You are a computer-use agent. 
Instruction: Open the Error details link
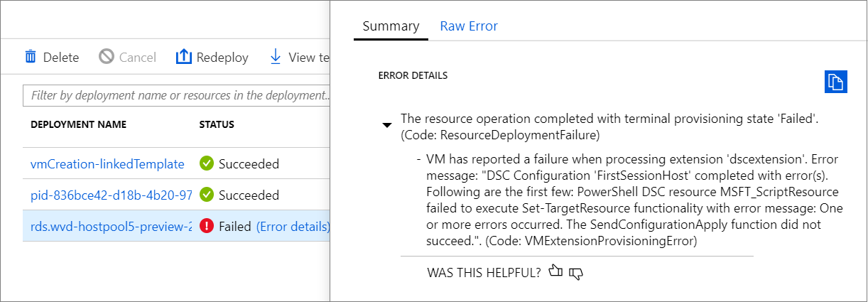click(x=293, y=227)
